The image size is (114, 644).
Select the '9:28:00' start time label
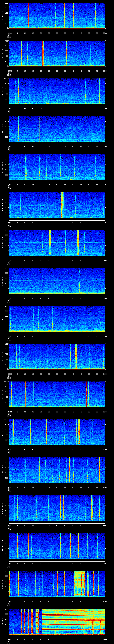pos(9,184)
